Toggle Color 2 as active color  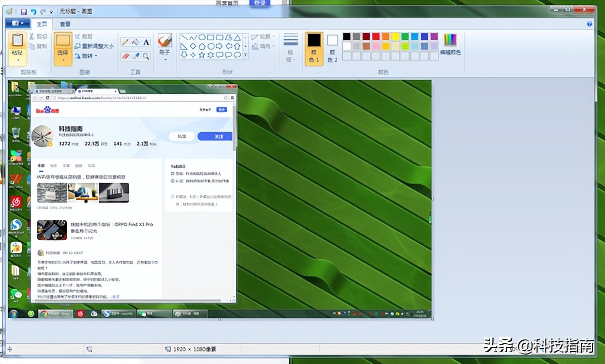333,48
